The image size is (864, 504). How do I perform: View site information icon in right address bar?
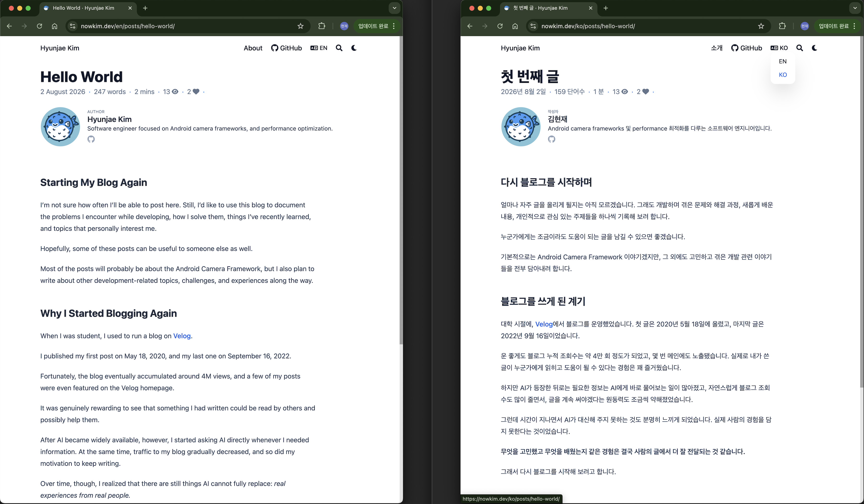click(x=533, y=26)
